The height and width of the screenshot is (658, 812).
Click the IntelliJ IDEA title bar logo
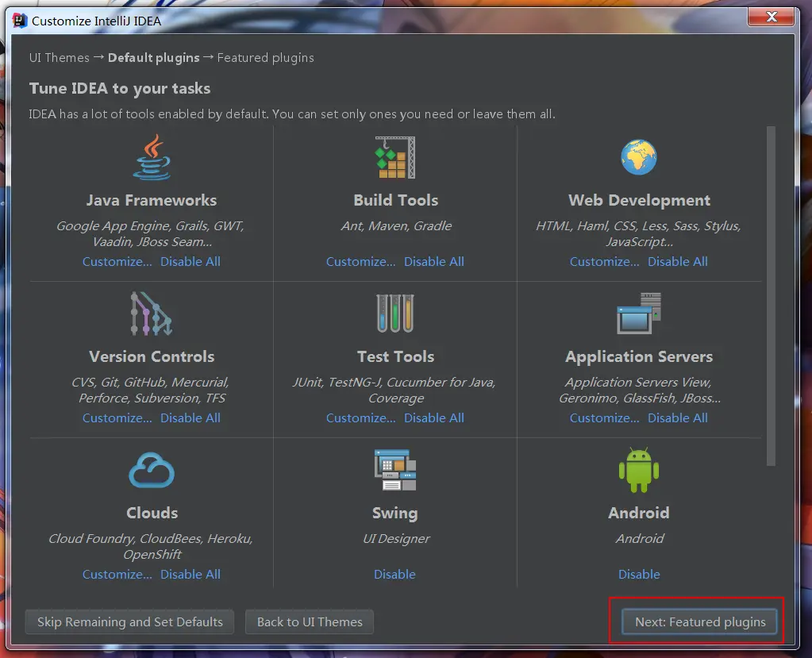pyautogui.click(x=20, y=21)
